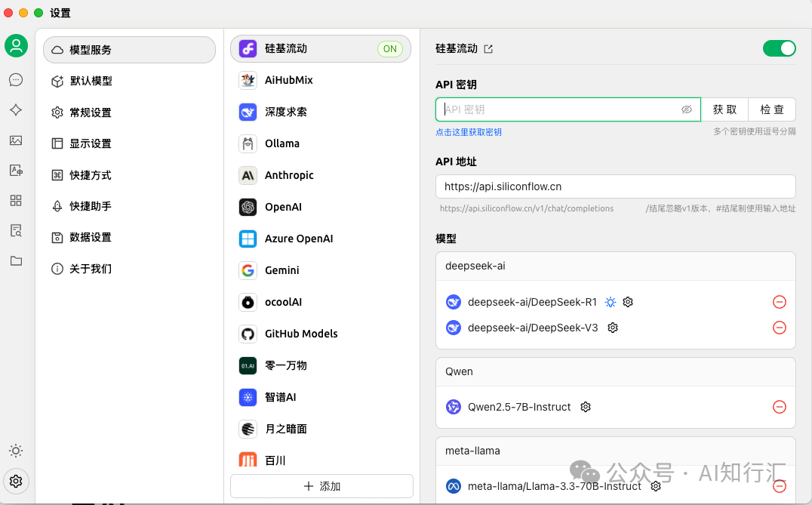812x505 pixels.
Task: Open the user avatar profile icon
Action: click(x=16, y=46)
